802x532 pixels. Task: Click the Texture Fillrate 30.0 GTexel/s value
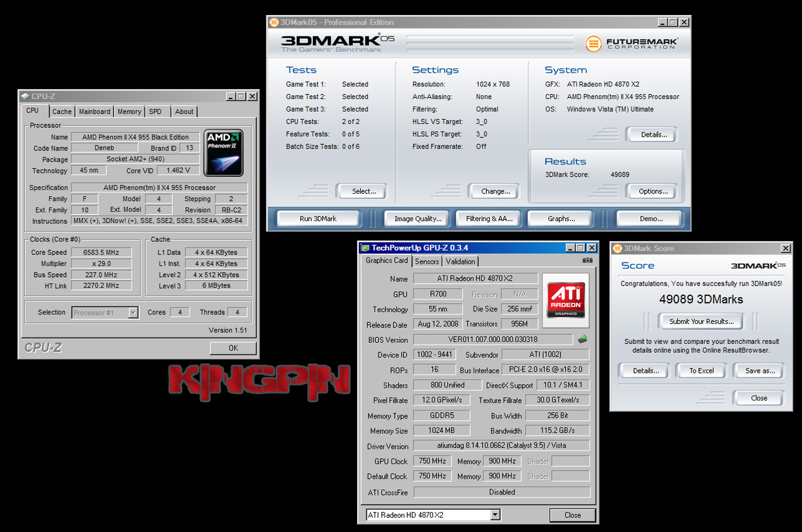pos(558,400)
